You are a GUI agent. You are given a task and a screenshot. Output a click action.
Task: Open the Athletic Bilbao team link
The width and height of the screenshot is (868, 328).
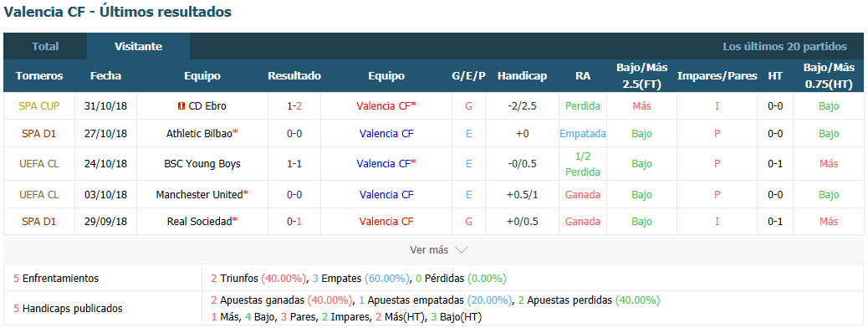coord(199,134)
